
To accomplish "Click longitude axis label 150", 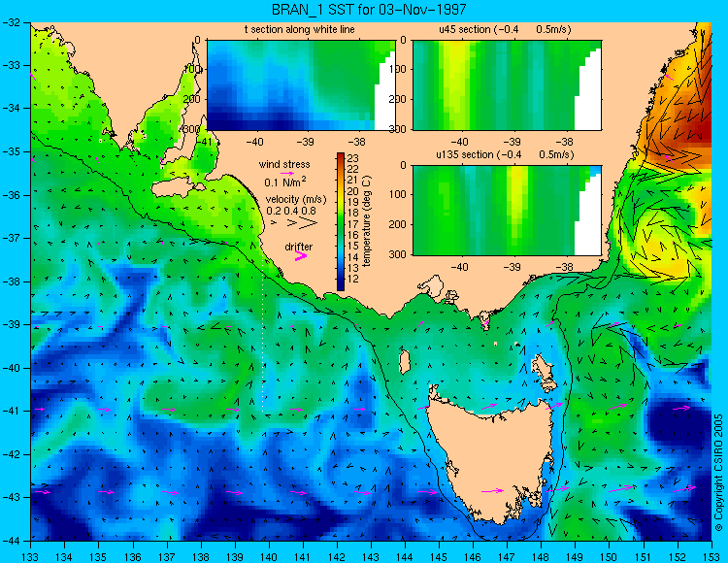I will pyautogui.click(x=610, y=557).
